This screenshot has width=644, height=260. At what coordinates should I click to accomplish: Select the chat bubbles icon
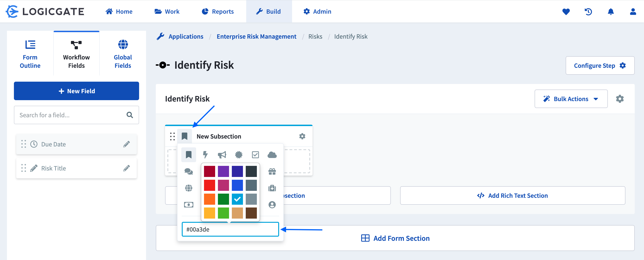188,171
